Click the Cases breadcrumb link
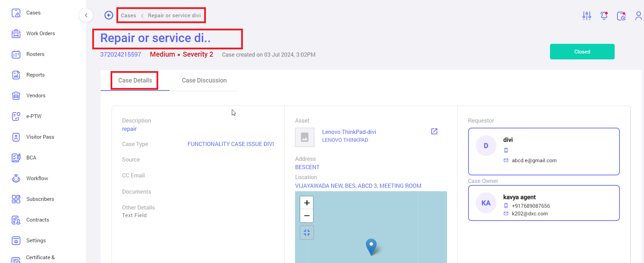 point(129,16)
